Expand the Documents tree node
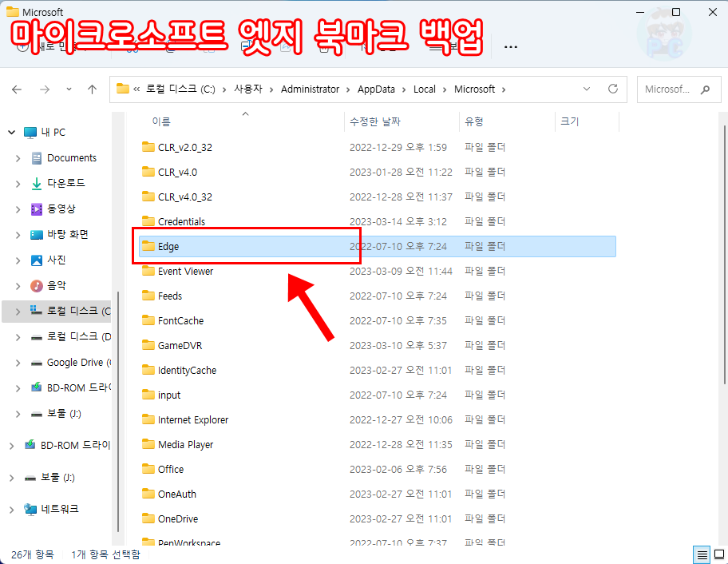The height and width of the screenshot is (564, 728). click(x=18, y=158)
